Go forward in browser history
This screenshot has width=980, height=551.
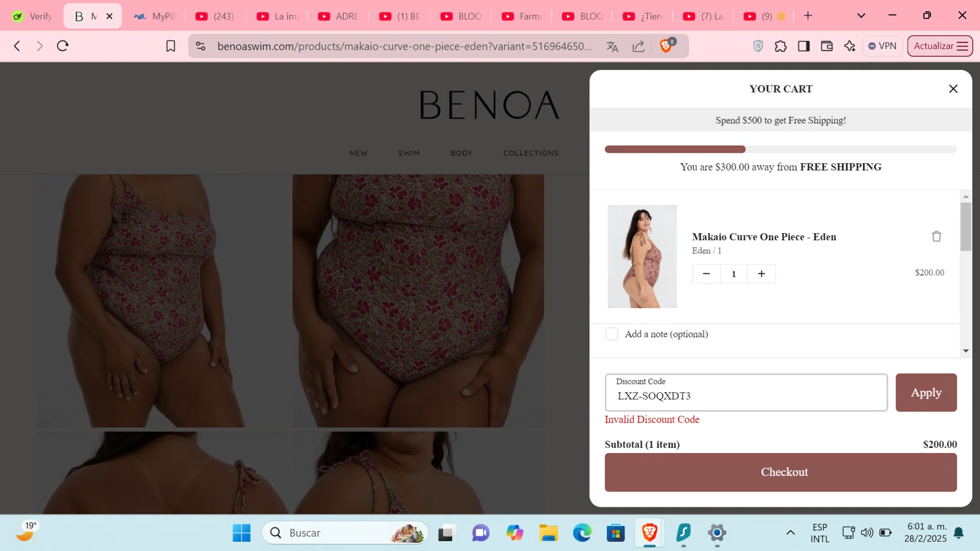tap(40, 46)
